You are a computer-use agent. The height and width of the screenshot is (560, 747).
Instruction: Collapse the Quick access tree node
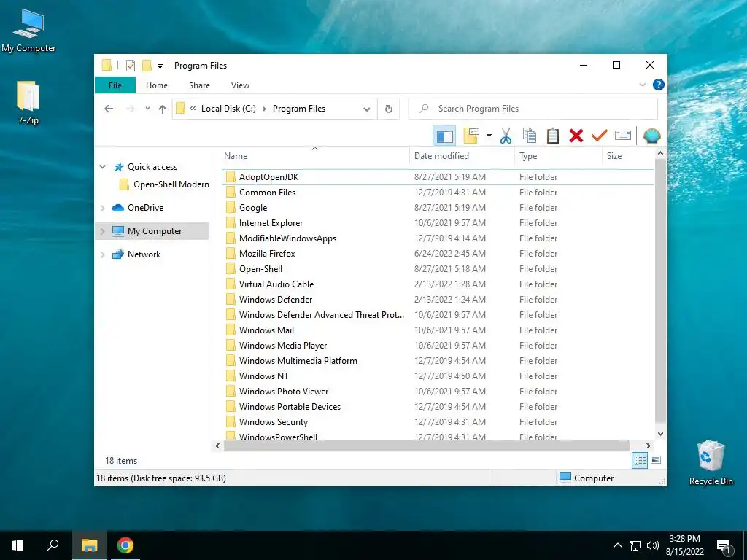102,167
